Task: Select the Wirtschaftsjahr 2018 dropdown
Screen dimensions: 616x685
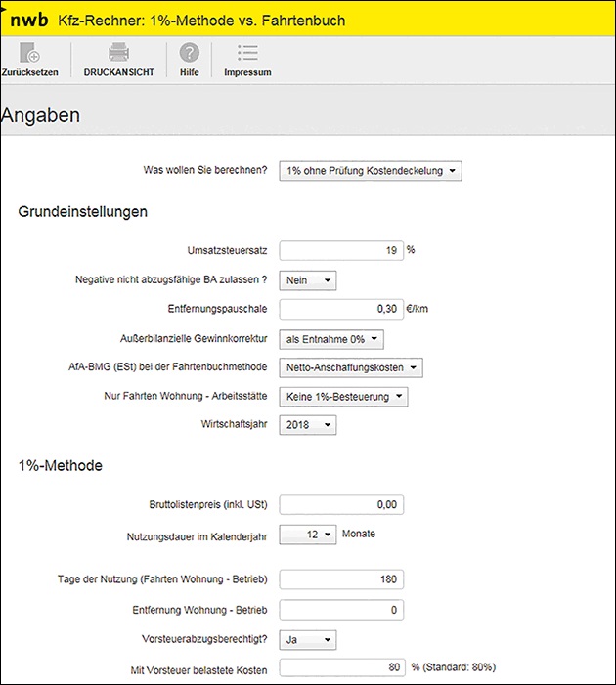Action: 308,425
